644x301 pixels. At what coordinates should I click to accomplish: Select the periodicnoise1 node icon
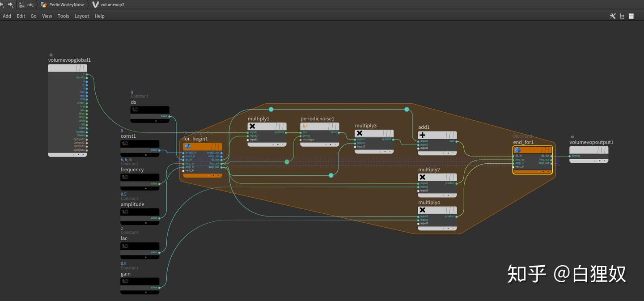pos(305,126)
